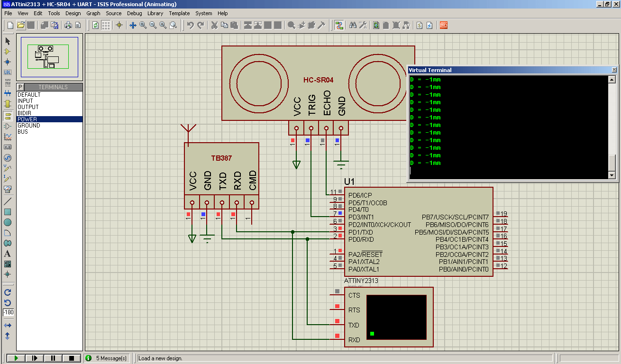Viewport: 621px width, 364px height.
Task: Select the Generator mode tool
Action: coord(8,158)
